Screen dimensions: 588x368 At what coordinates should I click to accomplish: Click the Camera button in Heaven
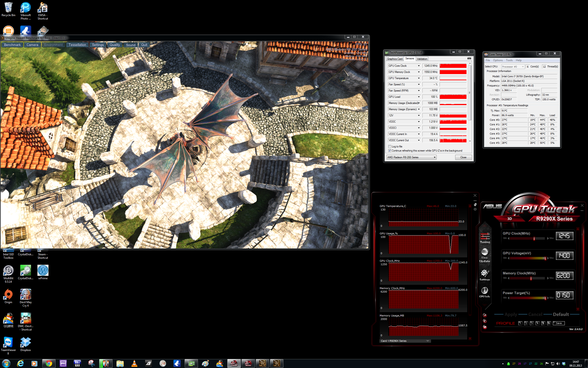32,45
